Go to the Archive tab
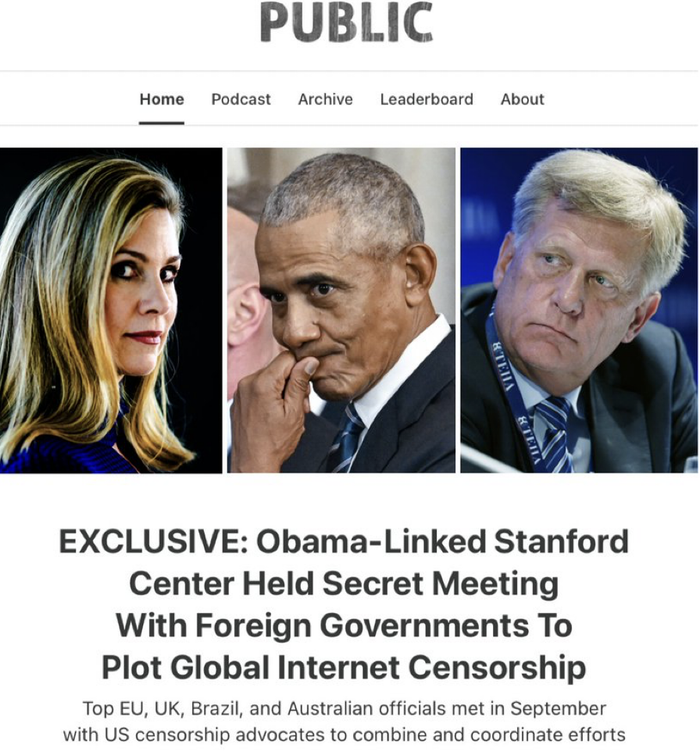Image resolution: width=700 pixels, height=752 pixels. (325, 99)
